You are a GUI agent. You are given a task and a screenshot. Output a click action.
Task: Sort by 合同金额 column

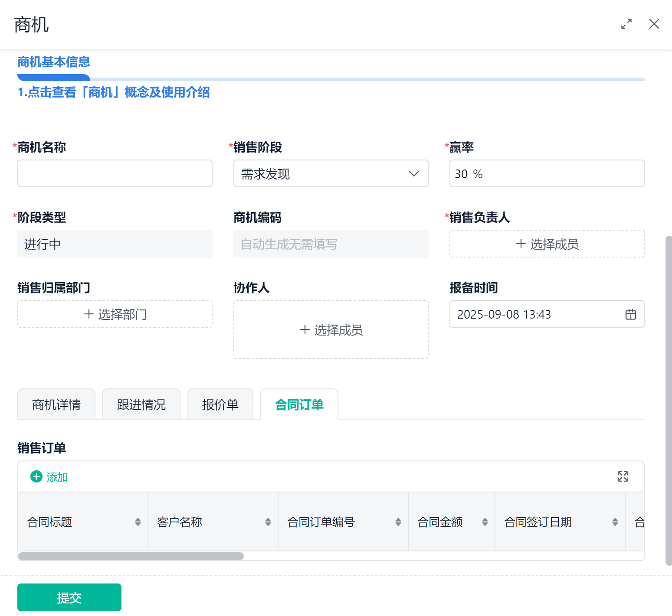485,522
